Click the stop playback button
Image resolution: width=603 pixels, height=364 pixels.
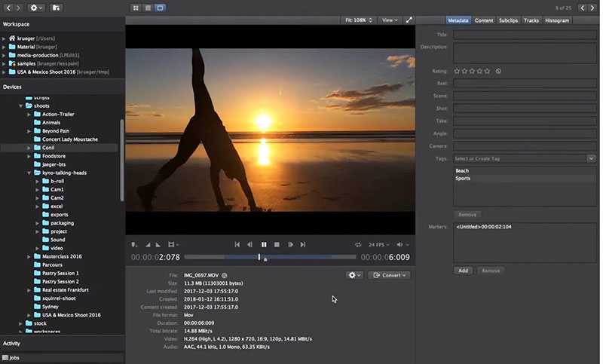click(277, 244)
